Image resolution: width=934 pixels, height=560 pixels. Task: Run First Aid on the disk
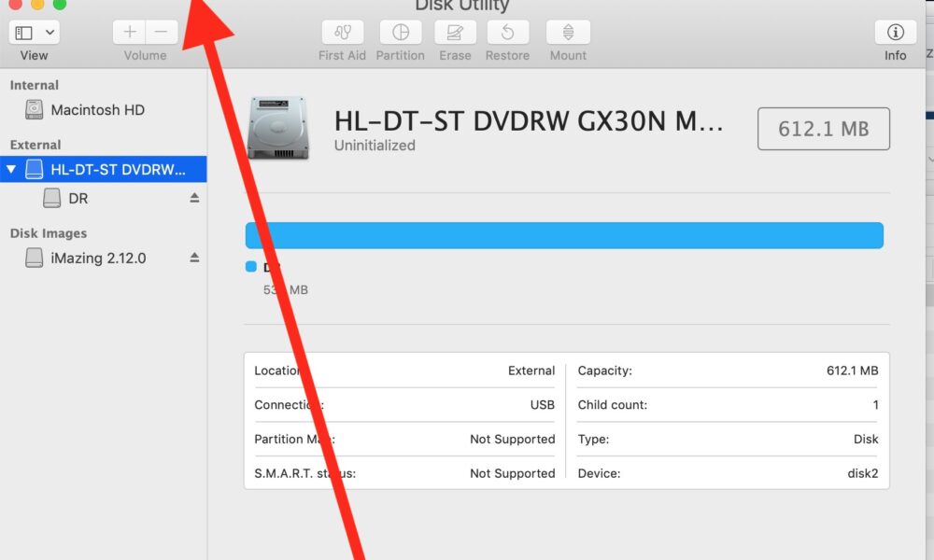tap(343, 32)
